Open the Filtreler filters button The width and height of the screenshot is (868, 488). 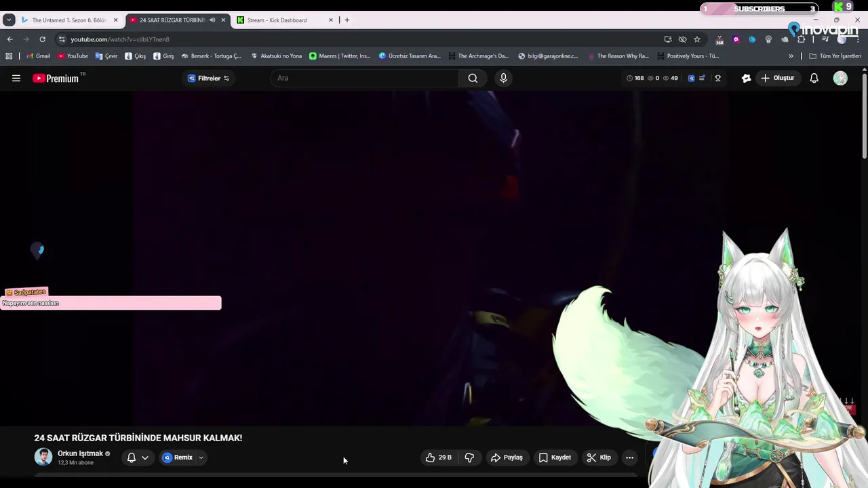tap(208, 78)
